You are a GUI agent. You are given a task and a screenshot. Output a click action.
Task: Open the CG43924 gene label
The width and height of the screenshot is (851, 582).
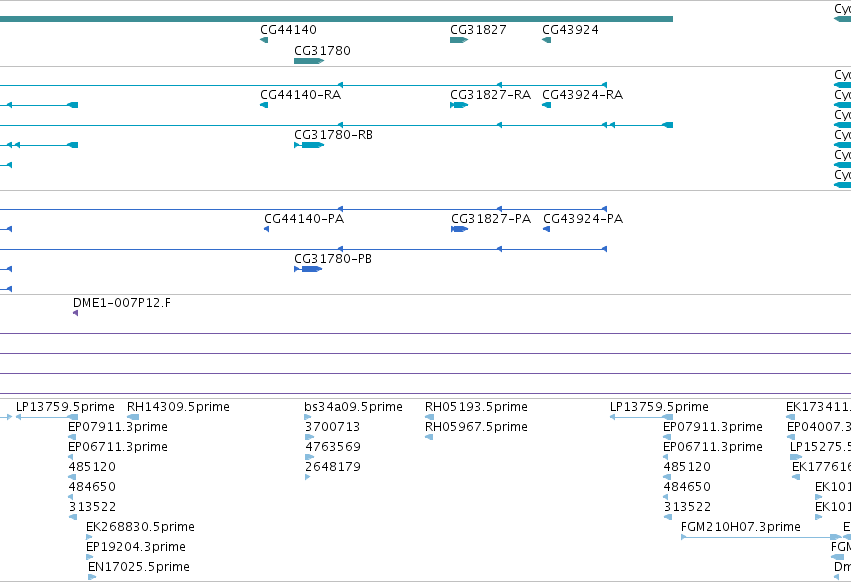point(570,30)
